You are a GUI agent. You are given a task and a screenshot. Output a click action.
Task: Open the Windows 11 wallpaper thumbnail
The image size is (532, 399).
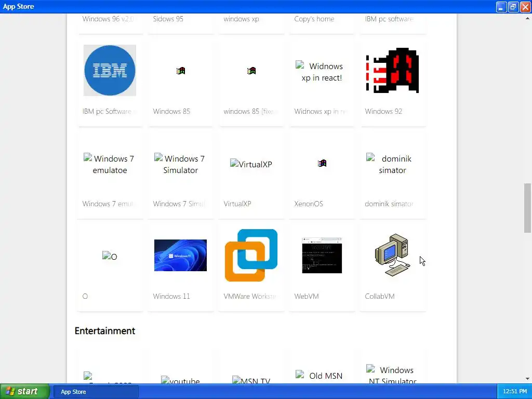click(x=180, y=255)
